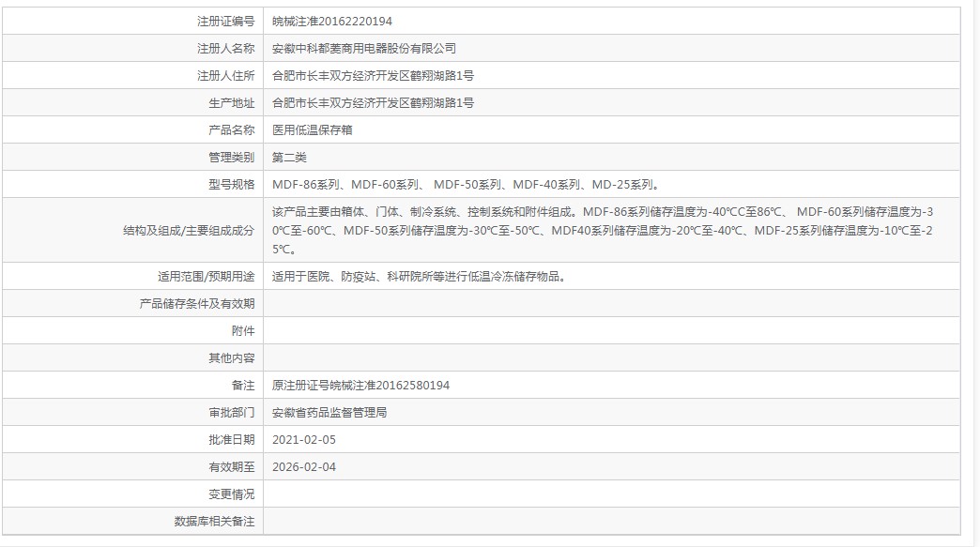
Task: Click the 管理类别 label
Action: [231, 158]
